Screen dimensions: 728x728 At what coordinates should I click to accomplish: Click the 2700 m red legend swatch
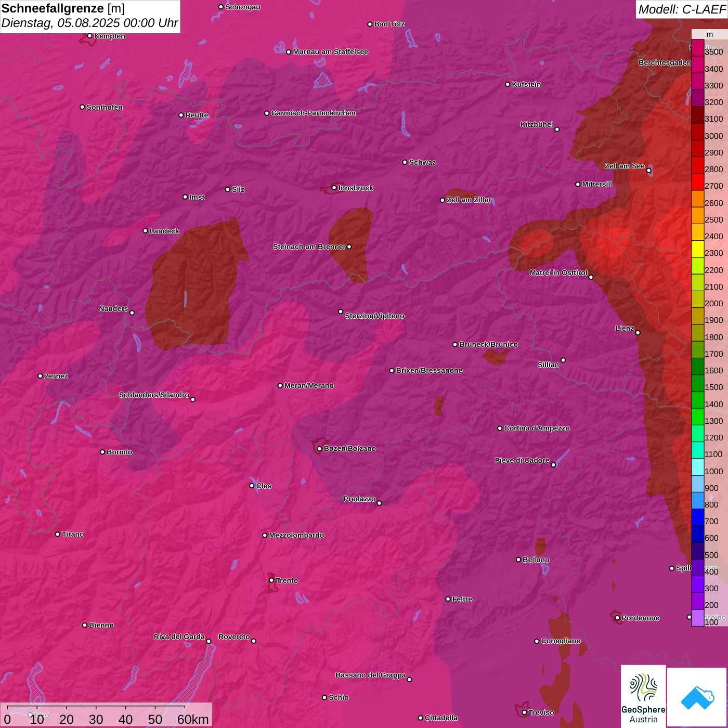click(x=697, y=182)
